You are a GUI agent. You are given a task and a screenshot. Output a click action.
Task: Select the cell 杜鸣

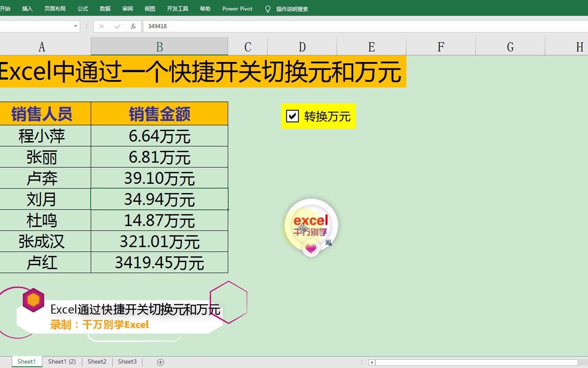(x=45, y=220)
